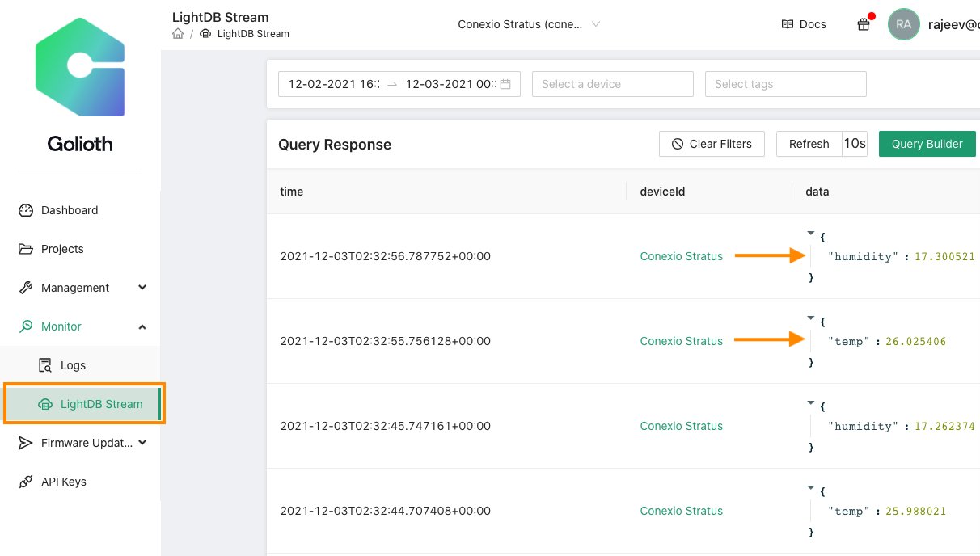980x556 pixels.
Task: Click timestamp 2021-12-03T02:32:56.787752+00:00
Action: (386, 256)
